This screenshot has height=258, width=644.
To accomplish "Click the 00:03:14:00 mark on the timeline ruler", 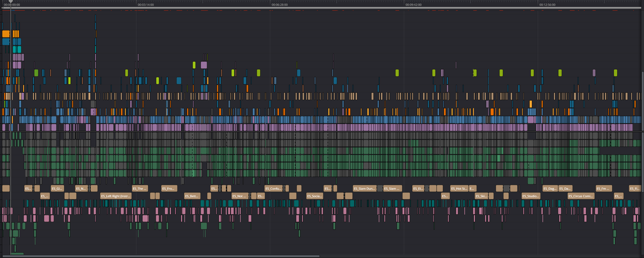I will (x=146, y=4).
